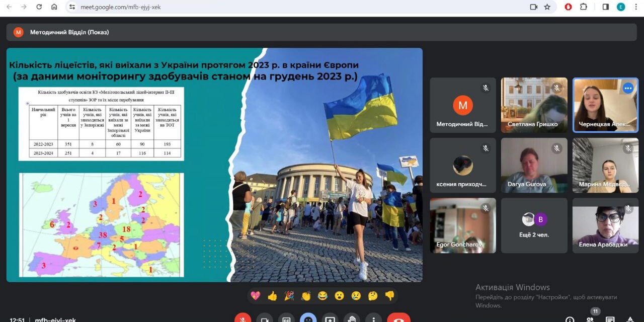Expand the 'Ещё 2 чел.' participants tile

coord(534,225)
